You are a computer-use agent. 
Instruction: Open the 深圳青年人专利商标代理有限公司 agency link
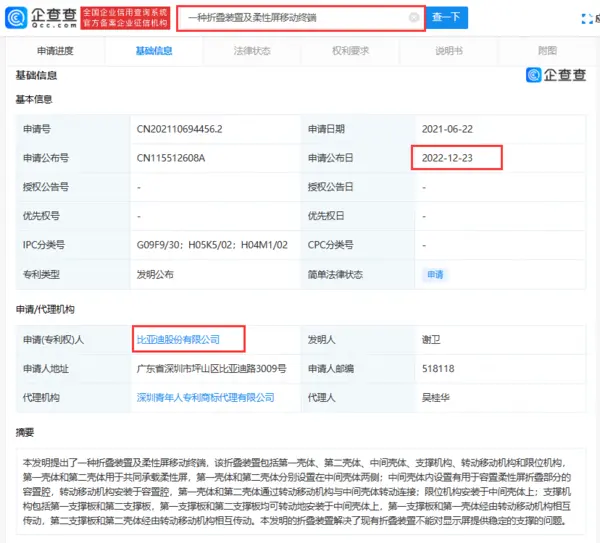pyautogui.click(x=205, y=398)
